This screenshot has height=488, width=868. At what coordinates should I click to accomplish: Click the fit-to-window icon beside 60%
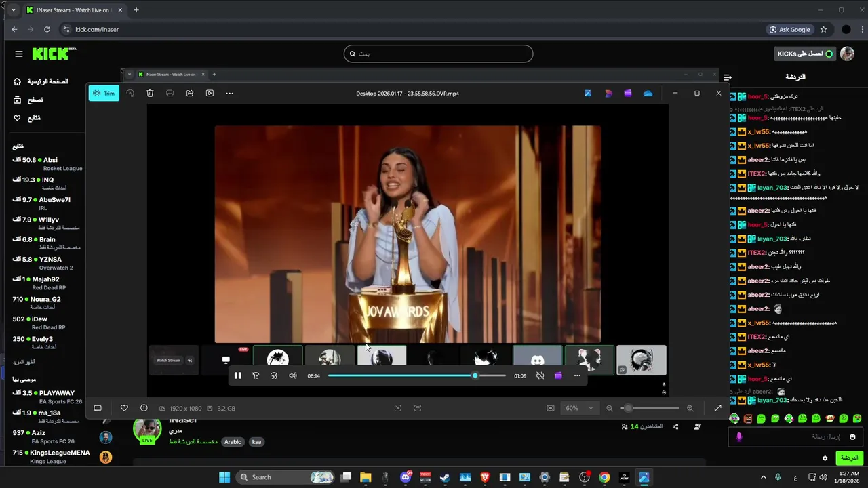point(551,408)
